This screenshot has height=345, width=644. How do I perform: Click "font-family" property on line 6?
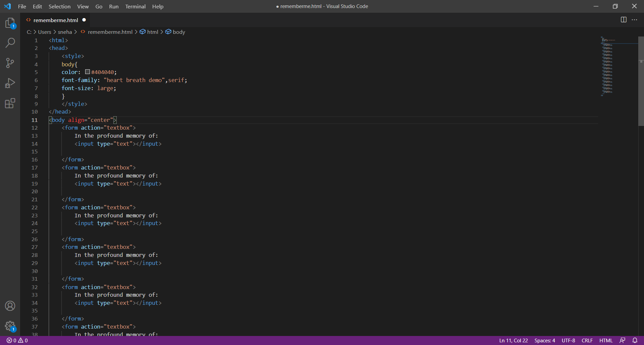(x=79, y=80)
